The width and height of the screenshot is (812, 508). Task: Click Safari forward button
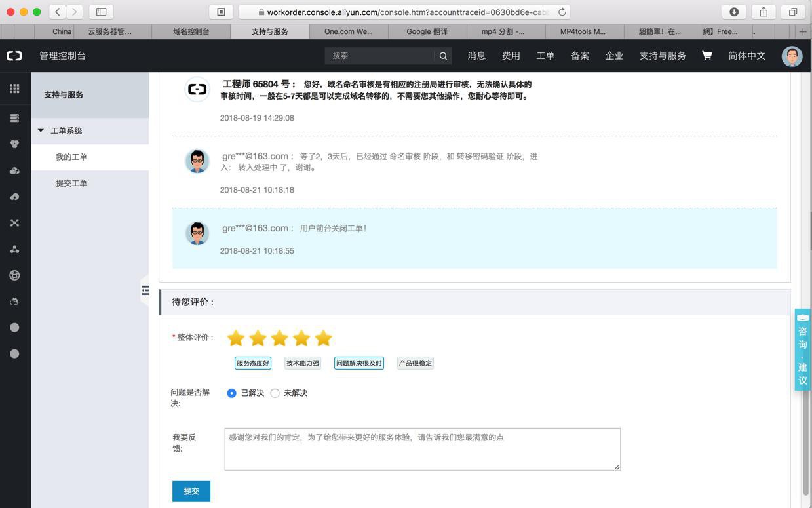[75, 12]
